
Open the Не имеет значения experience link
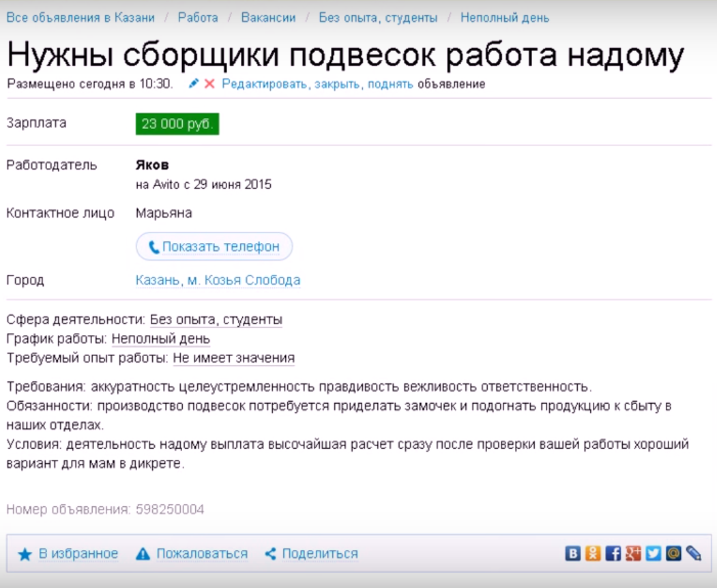pos(234,358)
